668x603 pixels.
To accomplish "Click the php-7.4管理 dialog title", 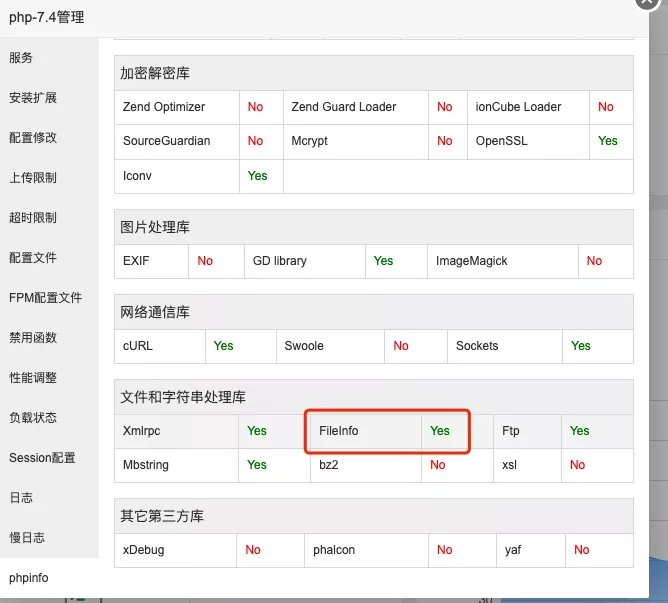I will pos(46,17).
